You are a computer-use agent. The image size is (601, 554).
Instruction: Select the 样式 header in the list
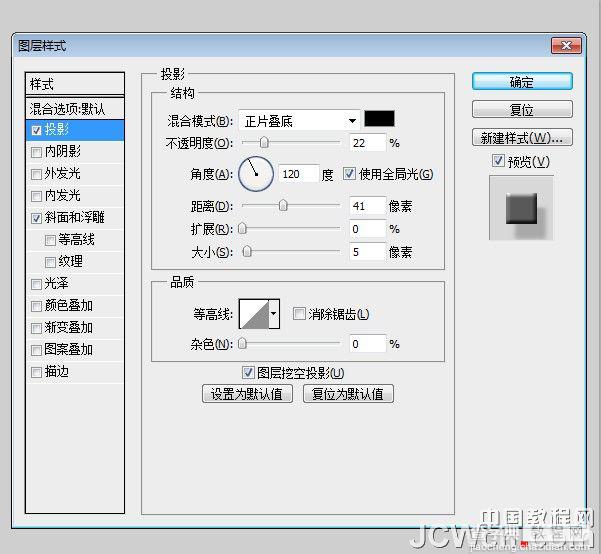[x=75, y=84]
